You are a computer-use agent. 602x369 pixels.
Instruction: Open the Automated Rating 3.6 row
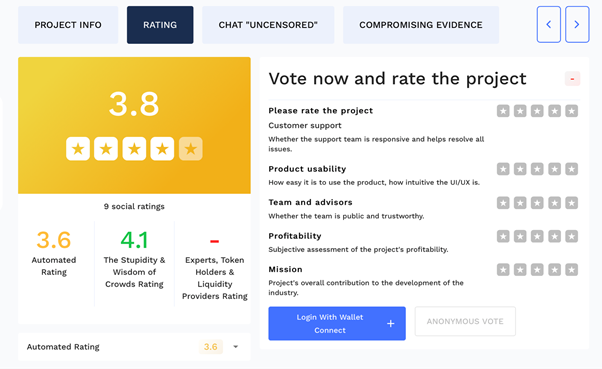134,347
